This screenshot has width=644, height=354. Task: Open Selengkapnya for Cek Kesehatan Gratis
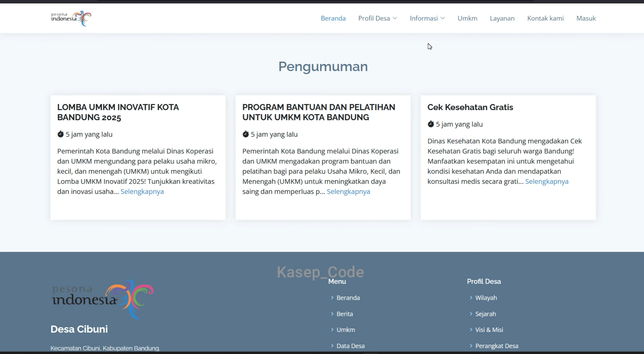pyautogui.click(x=547, y=181)
